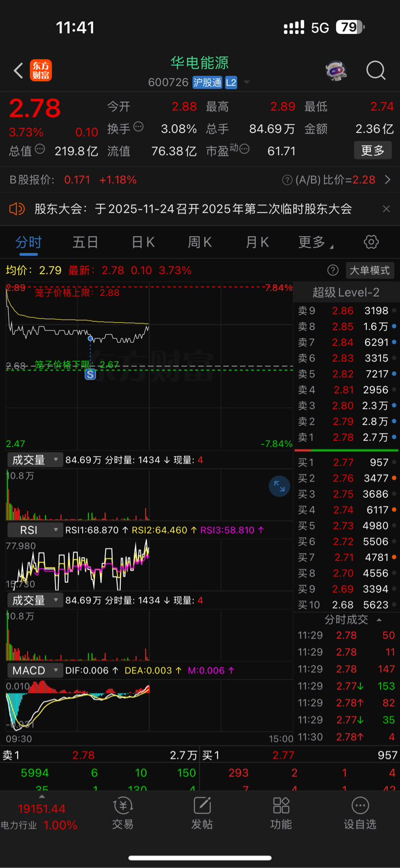Open the 电力行业 19151.44 index
The width and height of the screenshot is (400, 868).
41,816
